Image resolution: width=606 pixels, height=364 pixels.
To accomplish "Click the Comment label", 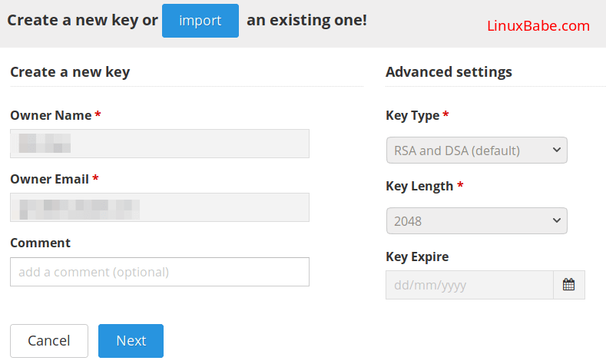I will (40, 243).
